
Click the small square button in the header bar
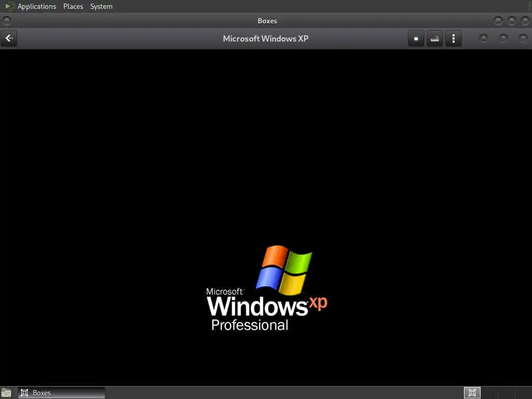click(x=416, y=38)
